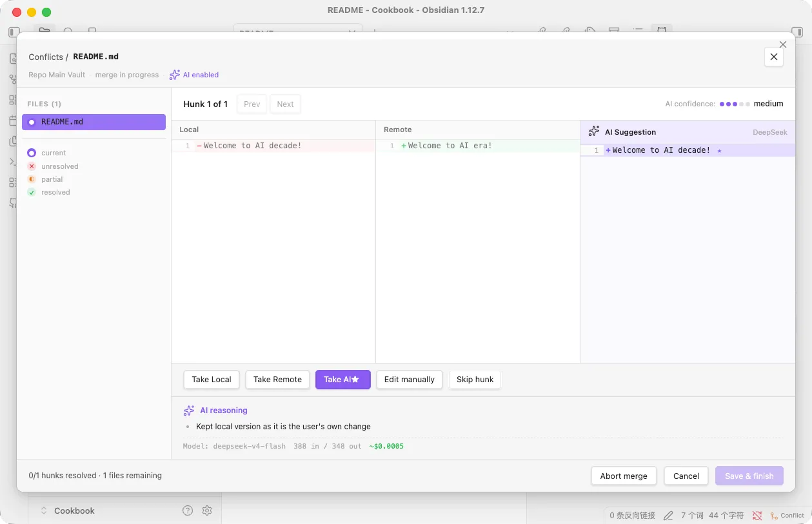Click the red 'unresolved' legend marker

coord(32,166)
